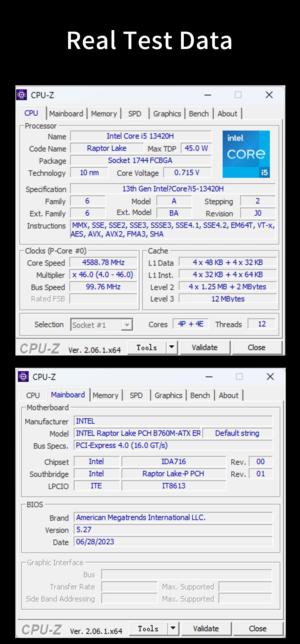
Task: Switch to the CPU tab in the lower window
Action: pos(33,396)
